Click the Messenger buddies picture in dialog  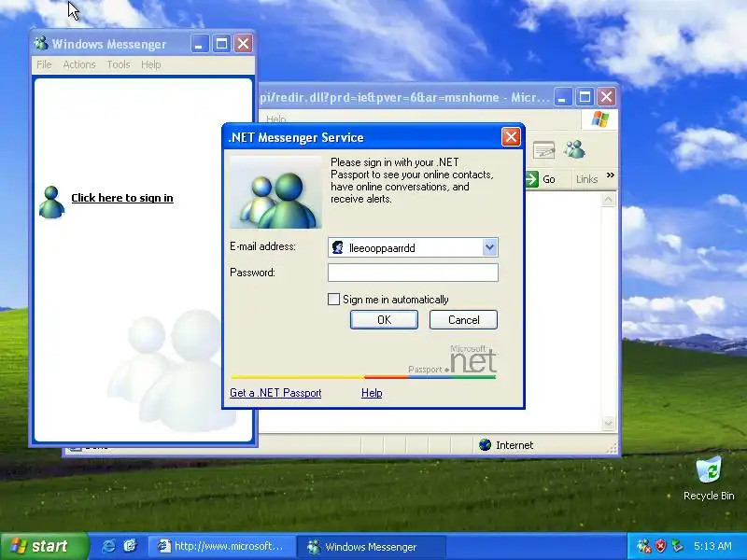coord(275,192)
